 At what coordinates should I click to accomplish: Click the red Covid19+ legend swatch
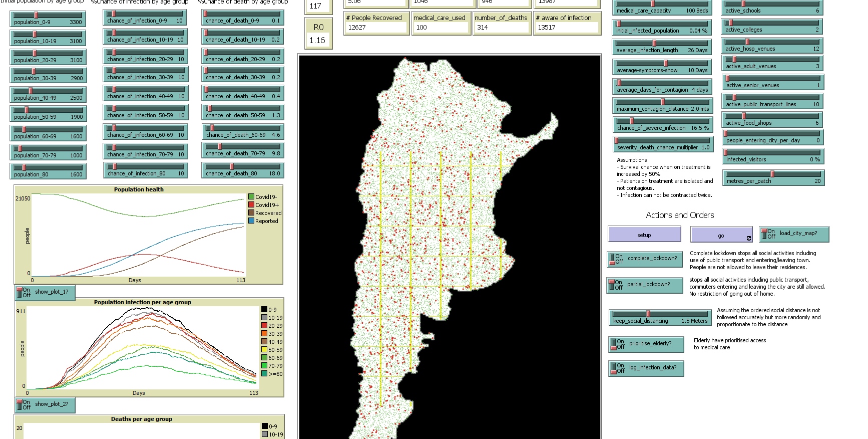click(x=251, y=205)
